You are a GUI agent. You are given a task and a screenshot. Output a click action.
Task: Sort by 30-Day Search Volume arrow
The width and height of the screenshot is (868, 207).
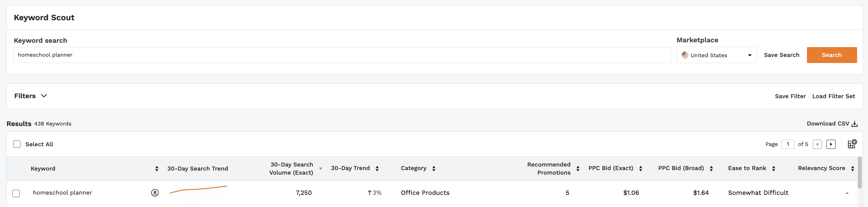point(321,169)
